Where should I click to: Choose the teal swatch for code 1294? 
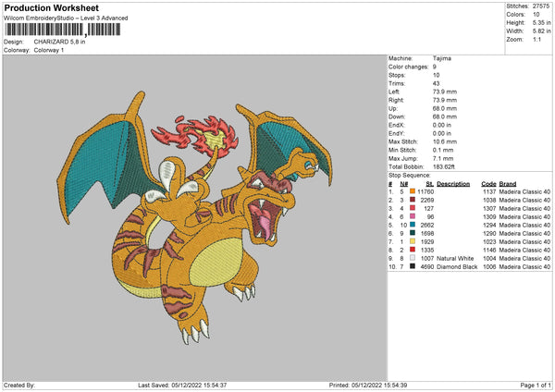click(413, 225)
